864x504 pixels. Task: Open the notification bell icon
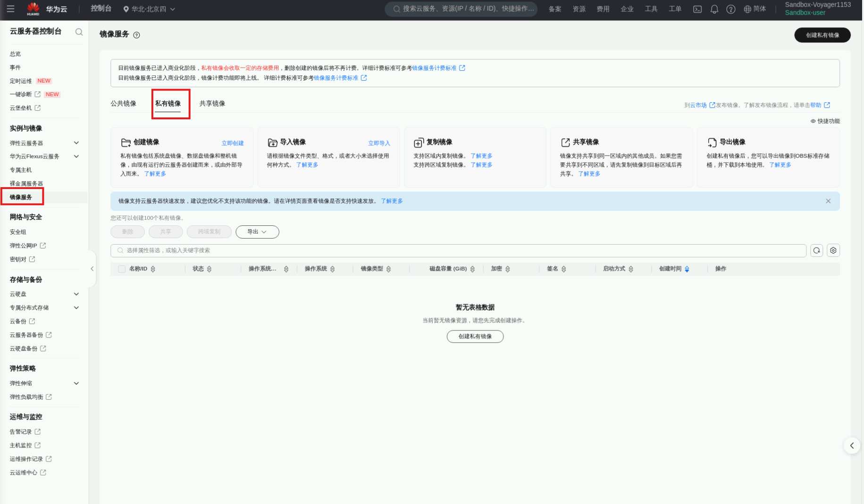(x=714, y=9)
